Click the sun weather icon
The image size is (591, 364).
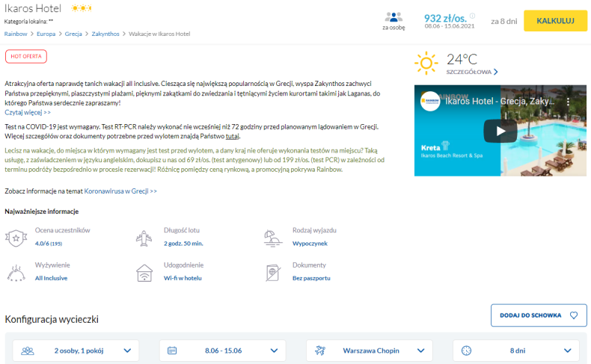click(x=426, y=63)
